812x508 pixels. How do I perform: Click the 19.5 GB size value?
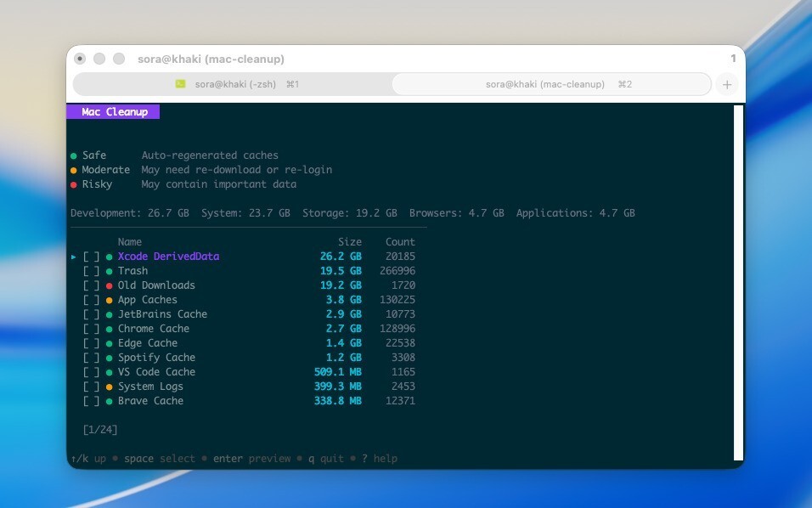(x=341, y=271)
